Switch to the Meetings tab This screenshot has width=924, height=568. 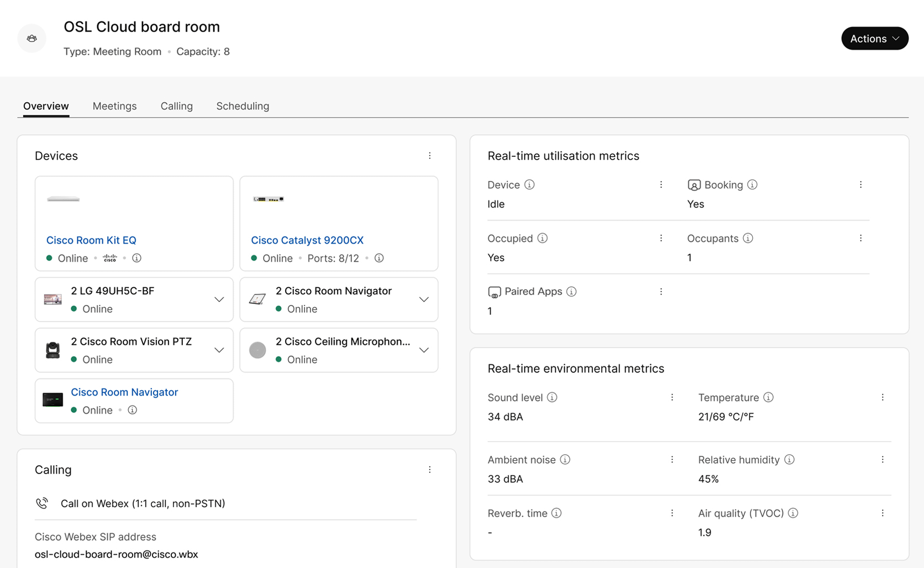(x=114, y=106)
